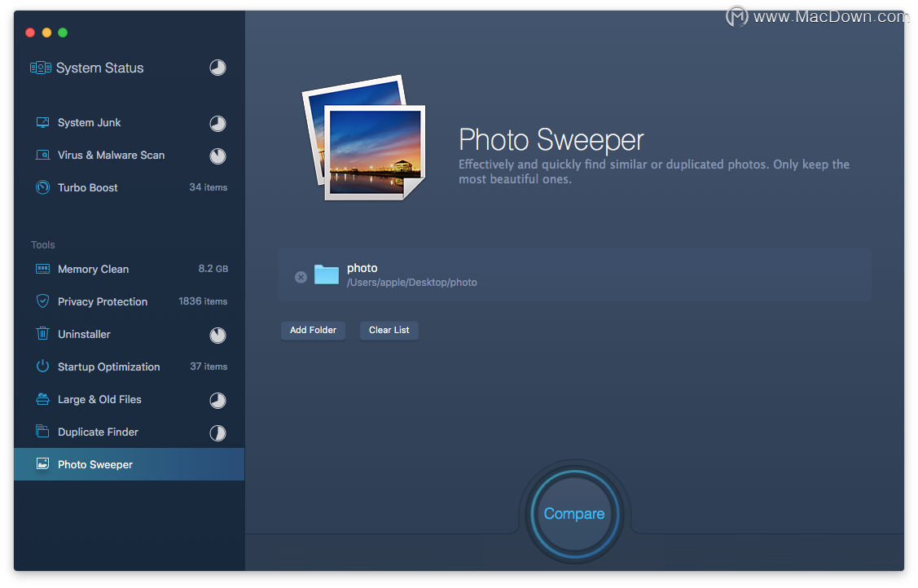918x588 pixels.
Task: Select the Photo Sweeper entry
Action: 129,464
